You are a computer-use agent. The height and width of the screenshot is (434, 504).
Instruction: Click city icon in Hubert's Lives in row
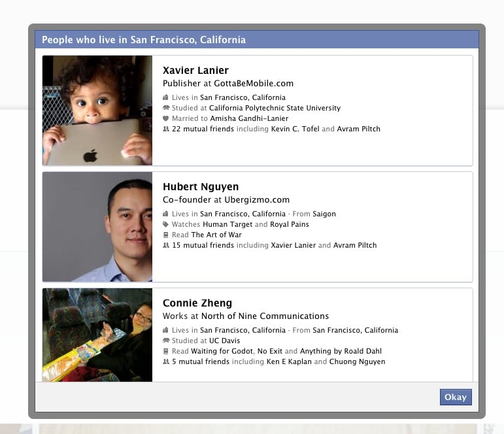165,214
